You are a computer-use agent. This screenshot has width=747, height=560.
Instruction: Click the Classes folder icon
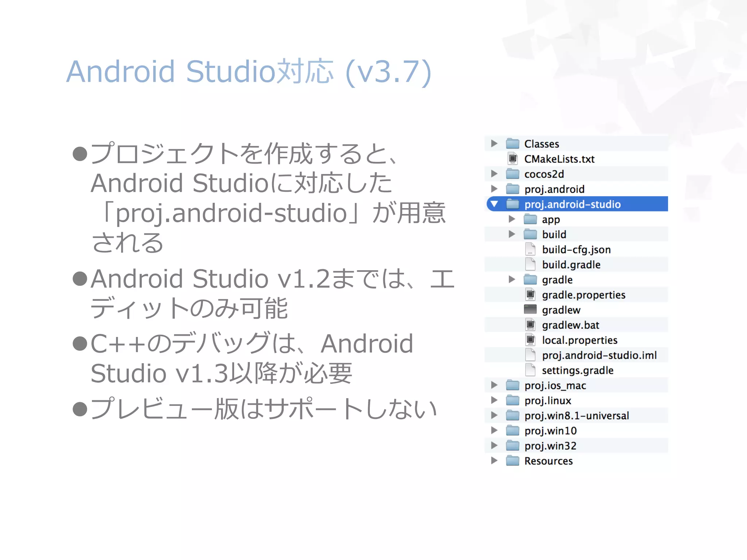tap(512, 143)
